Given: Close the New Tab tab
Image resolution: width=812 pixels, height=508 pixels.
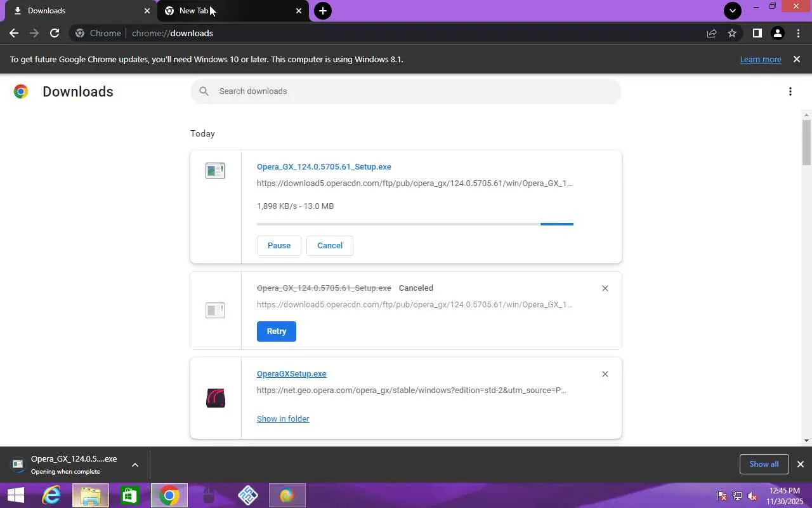Looking at the screenshot, I should coord(299,11).
